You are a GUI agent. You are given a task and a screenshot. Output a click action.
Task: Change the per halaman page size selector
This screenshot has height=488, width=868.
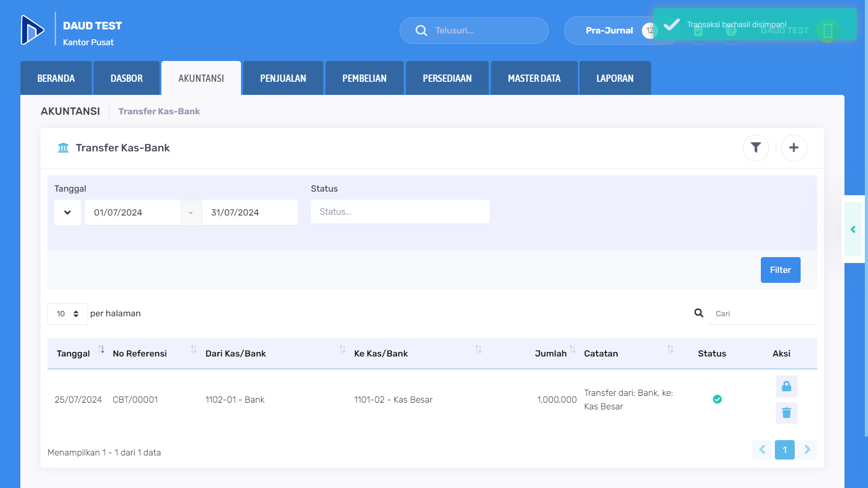click(x=67, y=314)
